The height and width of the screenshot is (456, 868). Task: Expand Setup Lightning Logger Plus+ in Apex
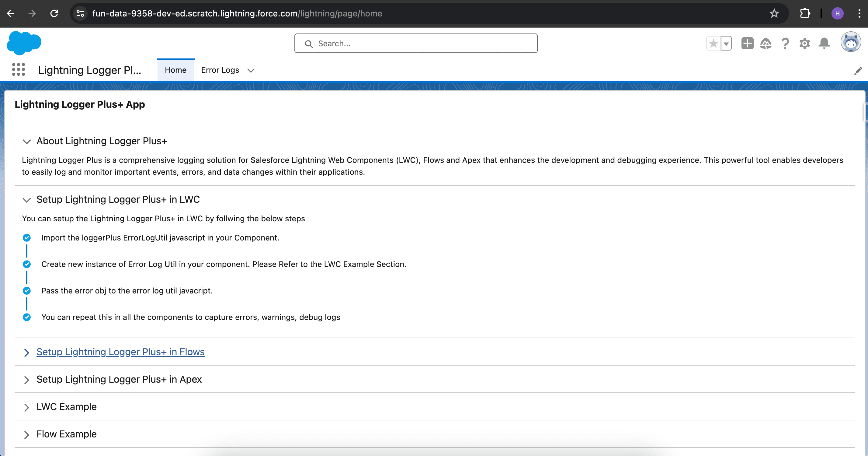119,379
